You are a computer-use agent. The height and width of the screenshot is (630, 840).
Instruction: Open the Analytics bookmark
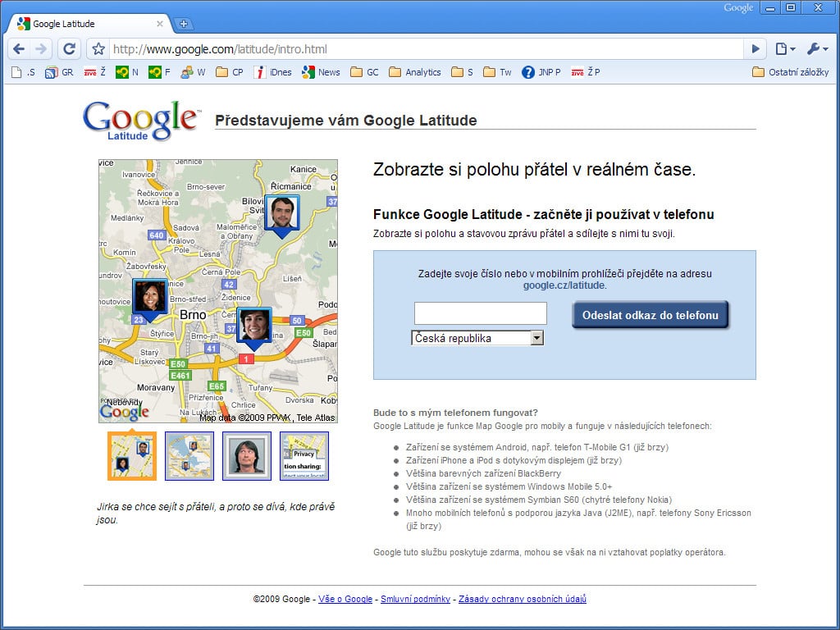(415, 72)
